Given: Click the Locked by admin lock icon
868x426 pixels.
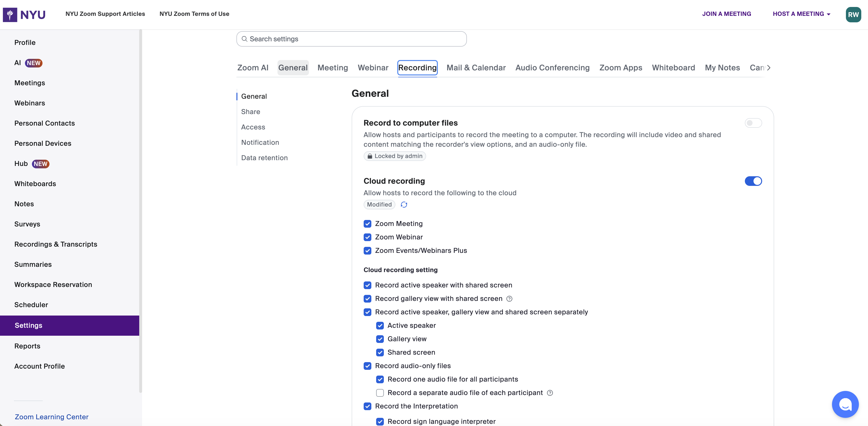Looking at the screenshot, I should point(370,156).
